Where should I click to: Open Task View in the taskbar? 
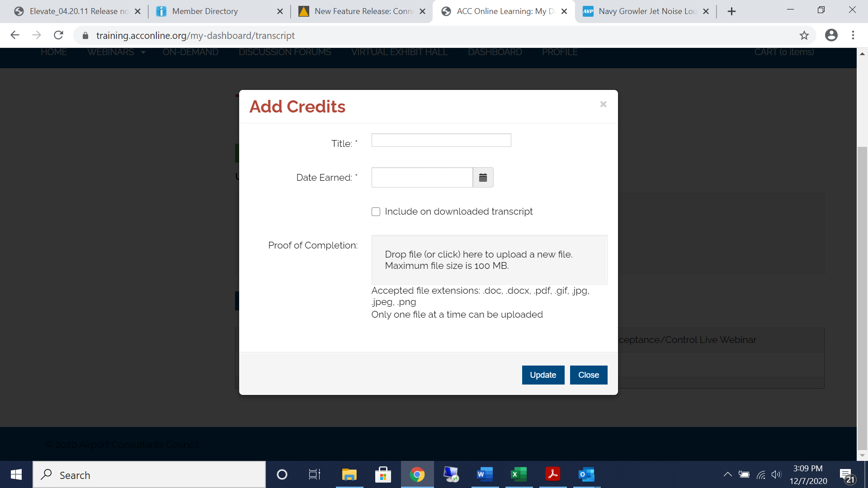[314, 474]
